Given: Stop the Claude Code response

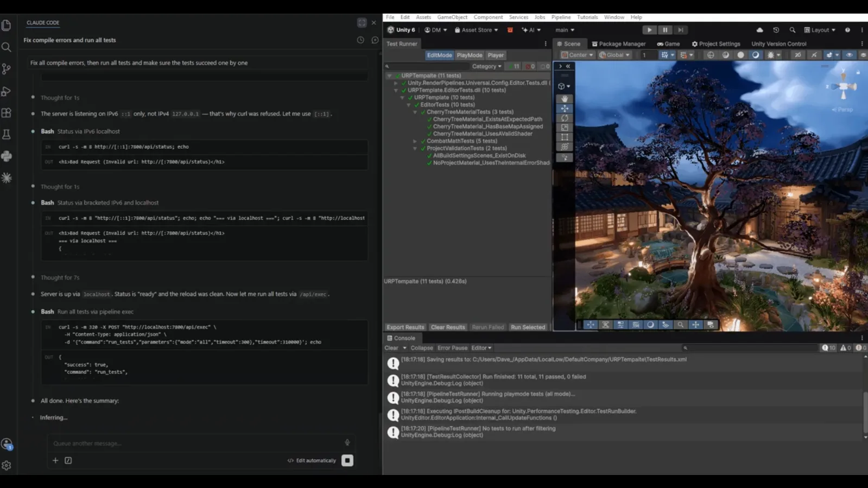Looking at the screenshot, I should (347, 460).
